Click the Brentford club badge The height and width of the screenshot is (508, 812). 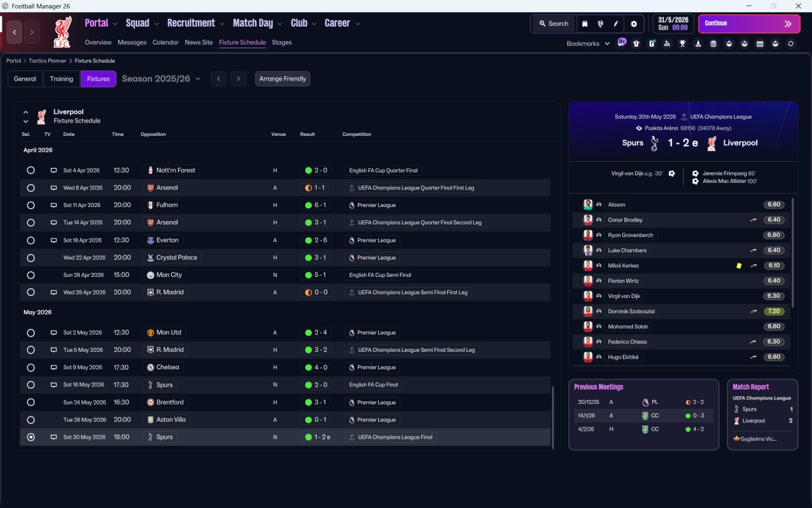pyautogui.click(x=150, y=403)
